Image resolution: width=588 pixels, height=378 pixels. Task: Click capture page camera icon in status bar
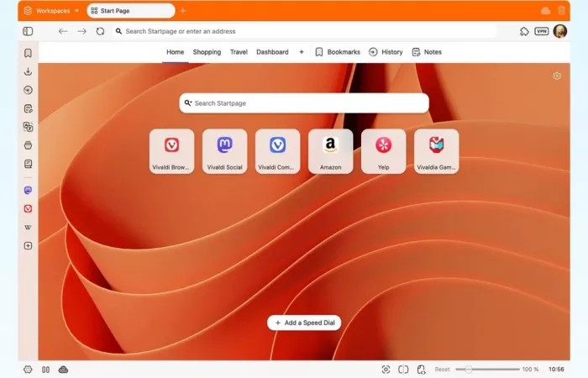(386, 369)
